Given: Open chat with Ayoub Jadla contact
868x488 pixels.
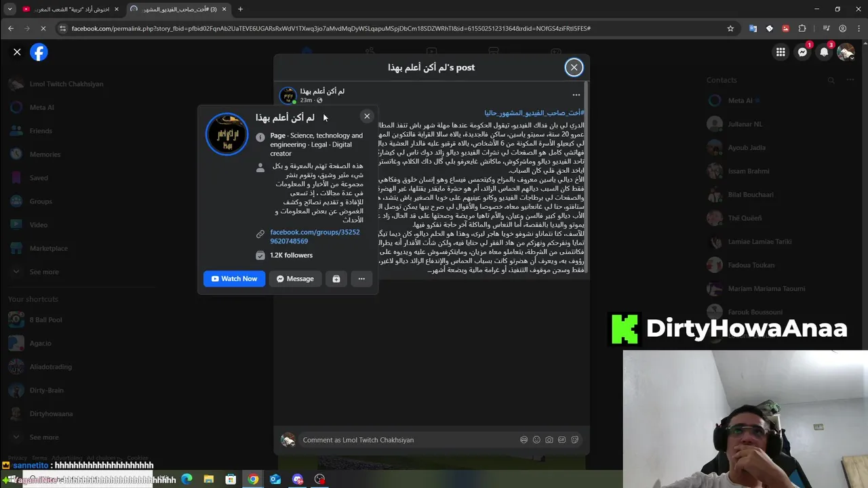Looking at the screenshot, I should click(747, 148).
